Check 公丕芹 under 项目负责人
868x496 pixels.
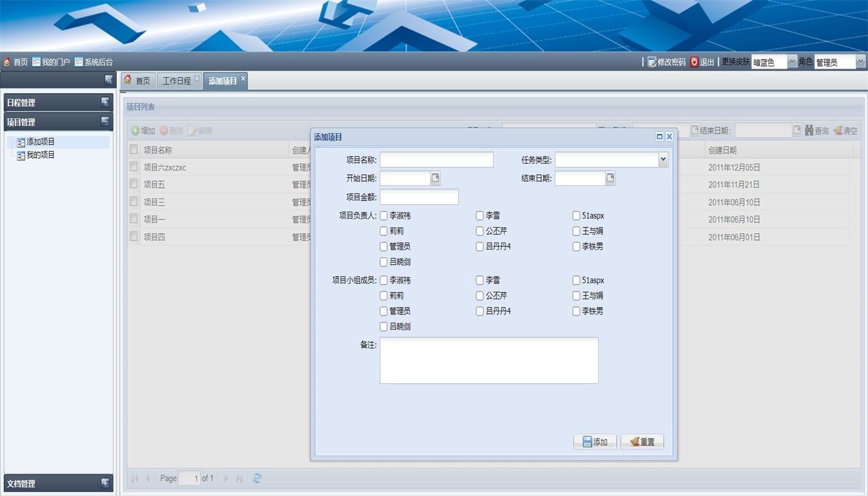pyautogui.click(x=480, y=231)
